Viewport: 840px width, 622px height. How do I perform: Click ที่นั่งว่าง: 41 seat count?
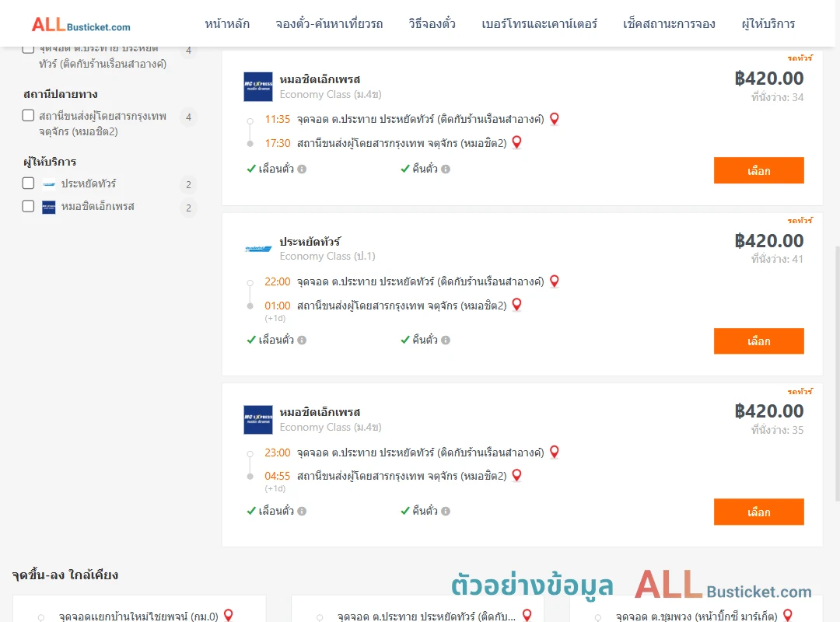pyautogui.click(x=777, y=259)
